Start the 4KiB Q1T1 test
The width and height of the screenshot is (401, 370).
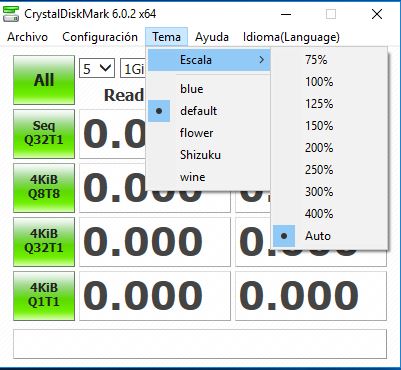44,296
